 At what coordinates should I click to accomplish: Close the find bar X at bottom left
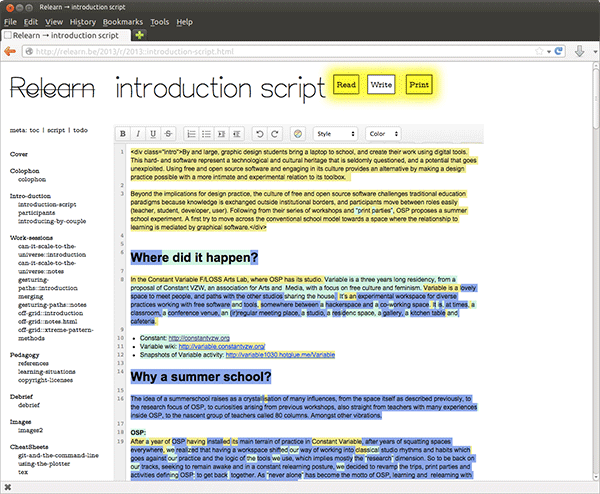(x=8, y=487)
